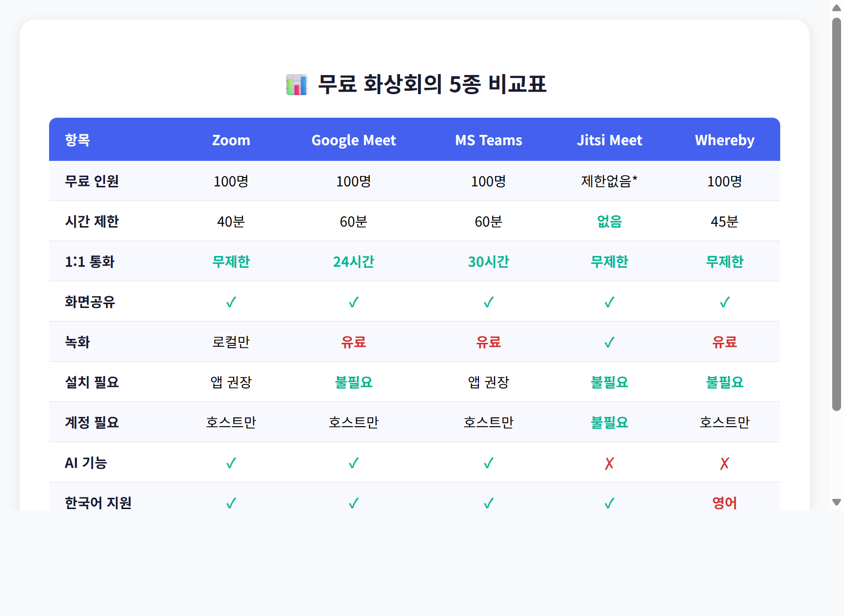Click the checkmark for Whereby screen sharing
The width and height of the screenshot is (844, 616).
coord(724,302)
